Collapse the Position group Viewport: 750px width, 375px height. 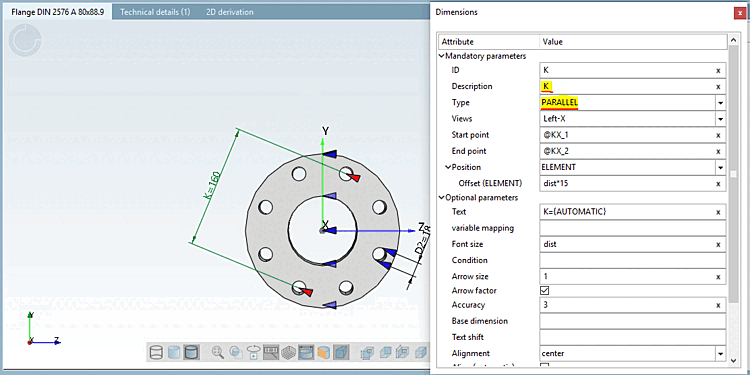[x=448, y=167]
